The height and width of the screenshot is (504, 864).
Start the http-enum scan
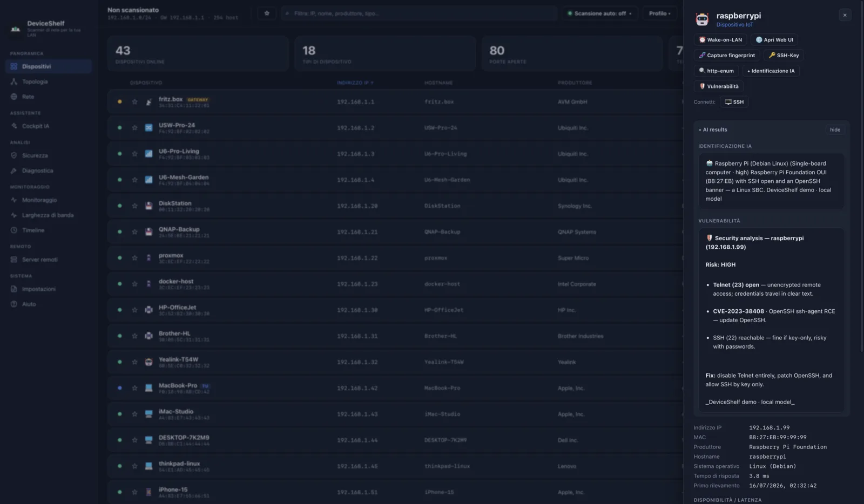point(716,71)
